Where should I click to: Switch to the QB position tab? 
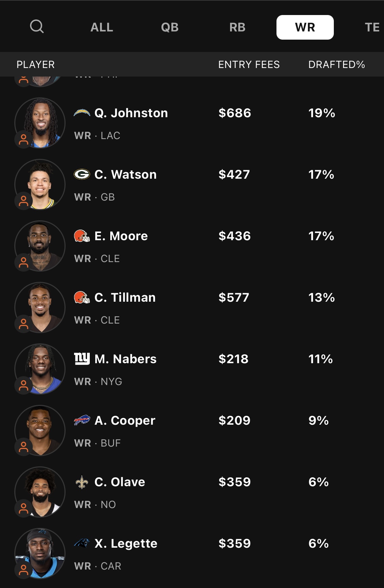point(170,27)
